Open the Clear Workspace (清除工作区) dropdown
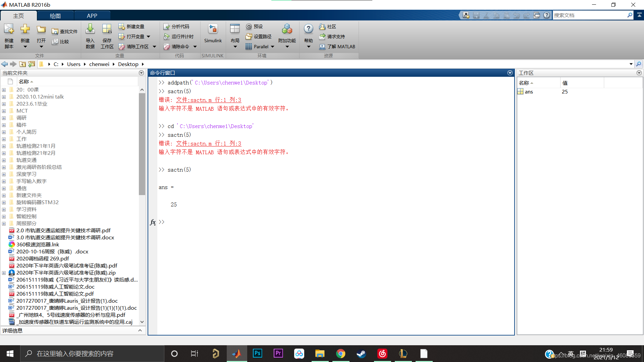 click(154, 47)
